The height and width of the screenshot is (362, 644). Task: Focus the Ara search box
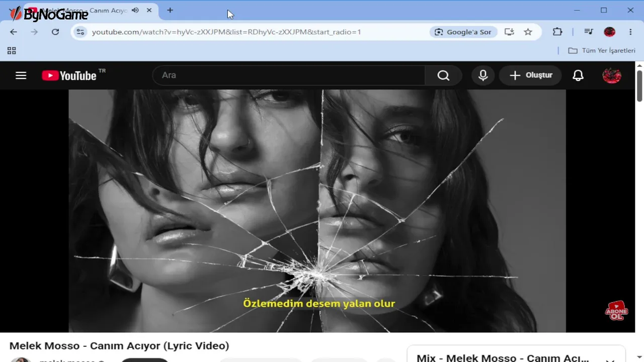(289, 75)
